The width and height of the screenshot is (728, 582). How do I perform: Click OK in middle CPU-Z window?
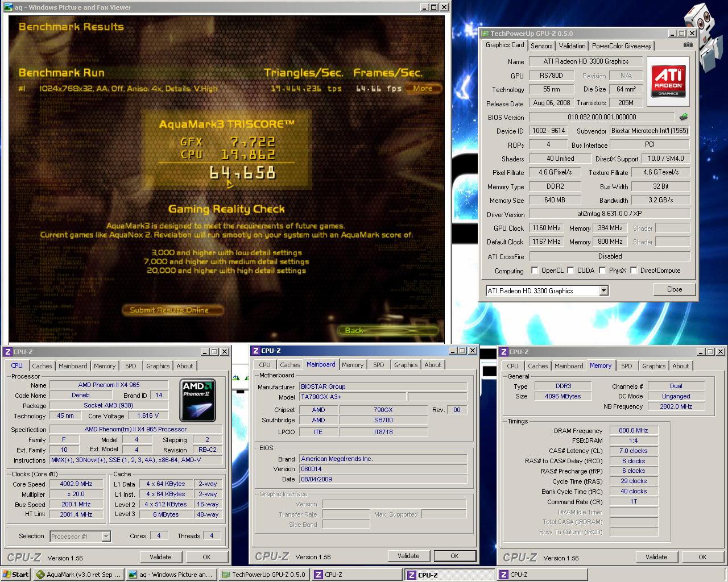pyautogui.click(x=454, y=556)
